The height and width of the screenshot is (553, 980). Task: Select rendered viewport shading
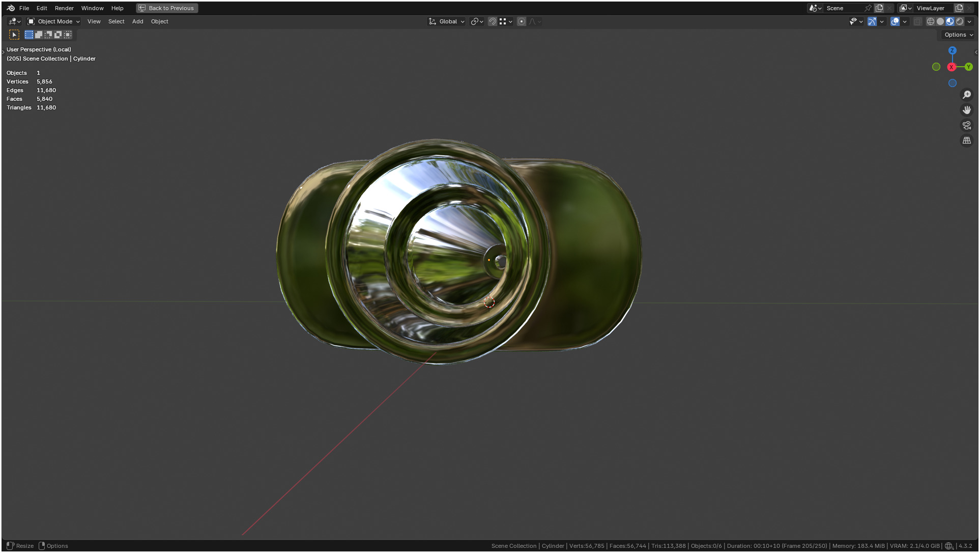click(960, 21)
